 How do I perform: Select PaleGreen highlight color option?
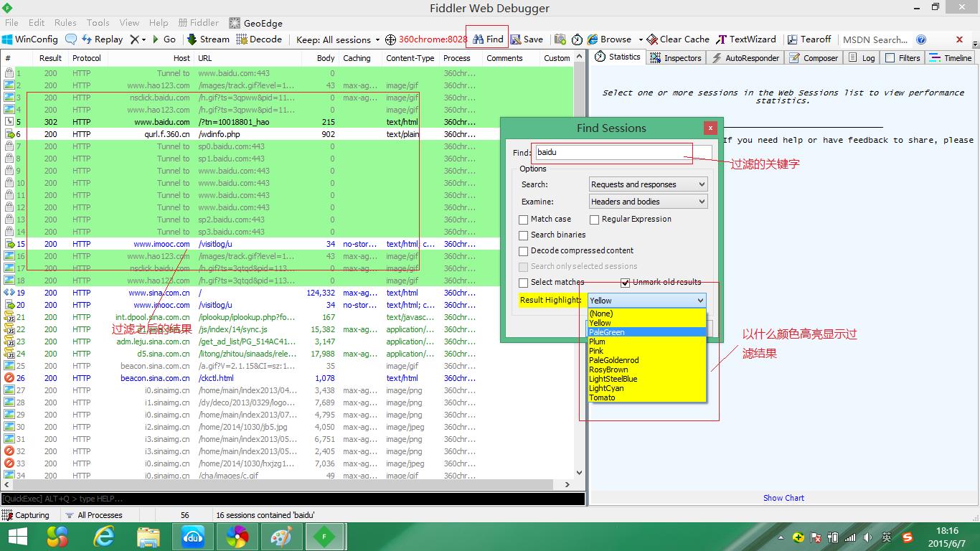[x=646, y=332]
